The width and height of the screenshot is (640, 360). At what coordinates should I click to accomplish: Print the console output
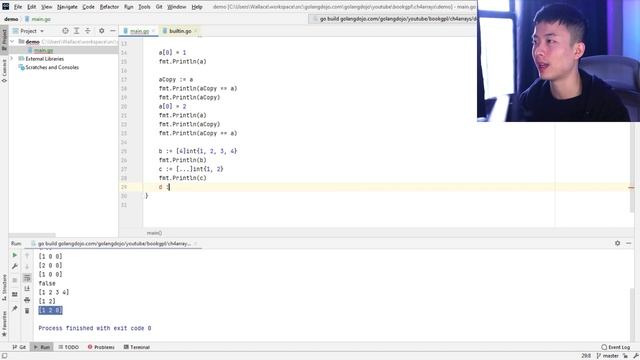point(27,300)
